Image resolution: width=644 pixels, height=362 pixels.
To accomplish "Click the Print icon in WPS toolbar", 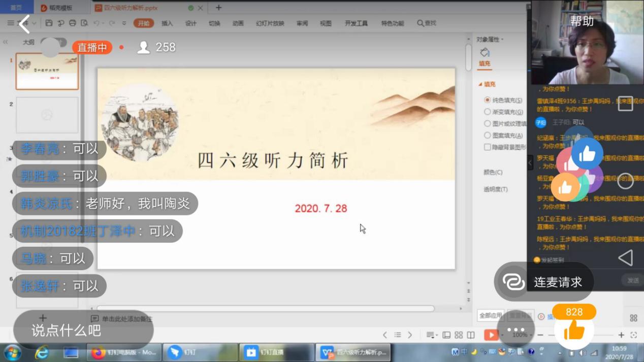I will (72, 23).
